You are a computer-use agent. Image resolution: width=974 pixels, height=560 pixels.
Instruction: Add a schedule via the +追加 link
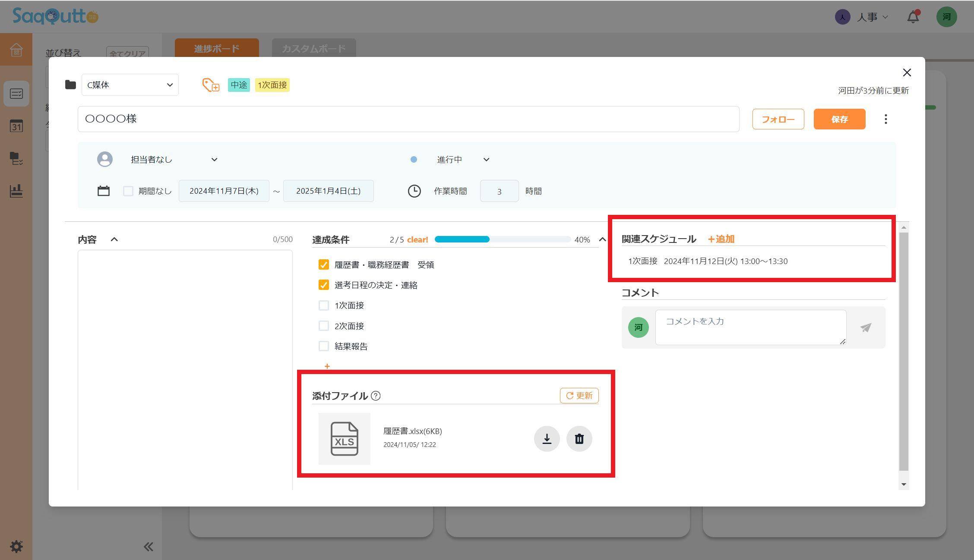point(720,239)
